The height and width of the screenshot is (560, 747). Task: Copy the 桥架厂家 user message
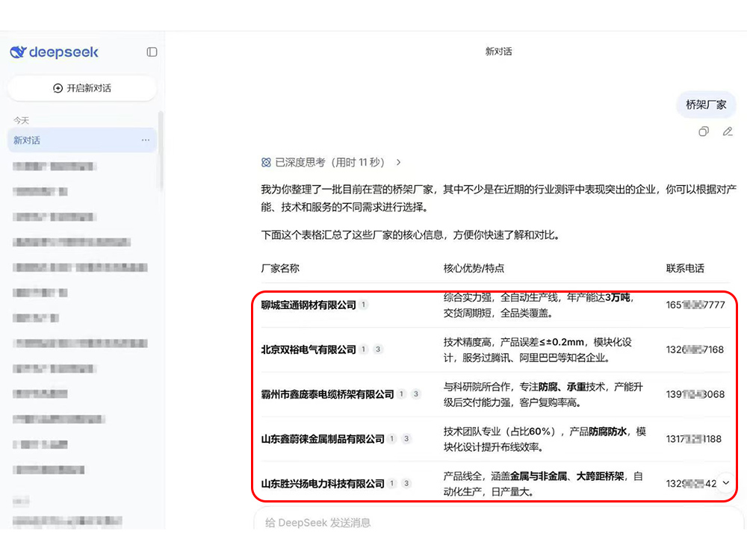(x=703, y=132)
